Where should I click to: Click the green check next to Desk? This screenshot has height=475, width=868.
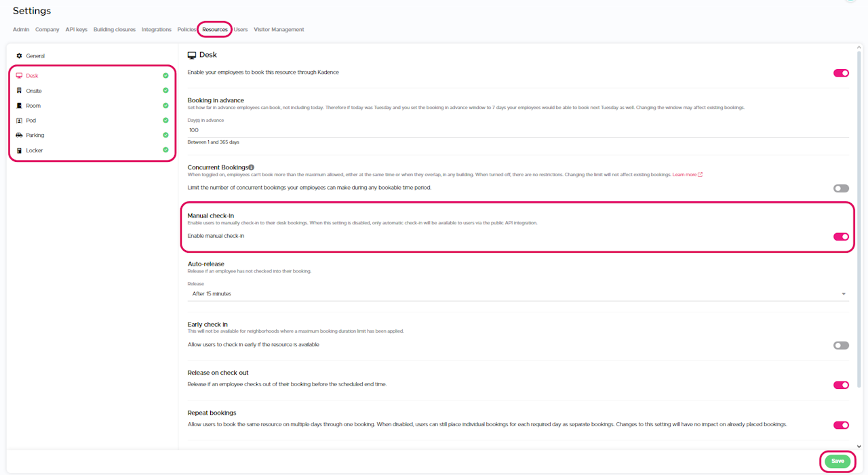[165, 76]
